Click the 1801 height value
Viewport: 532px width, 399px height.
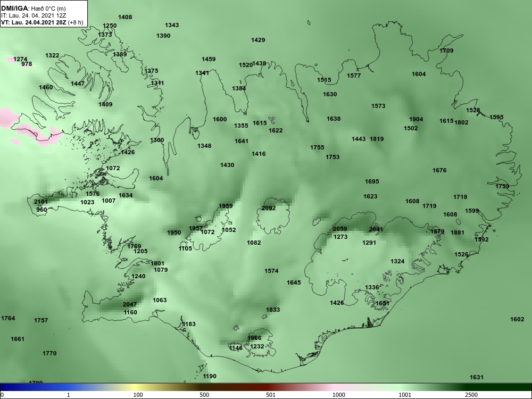pos(157,264)
